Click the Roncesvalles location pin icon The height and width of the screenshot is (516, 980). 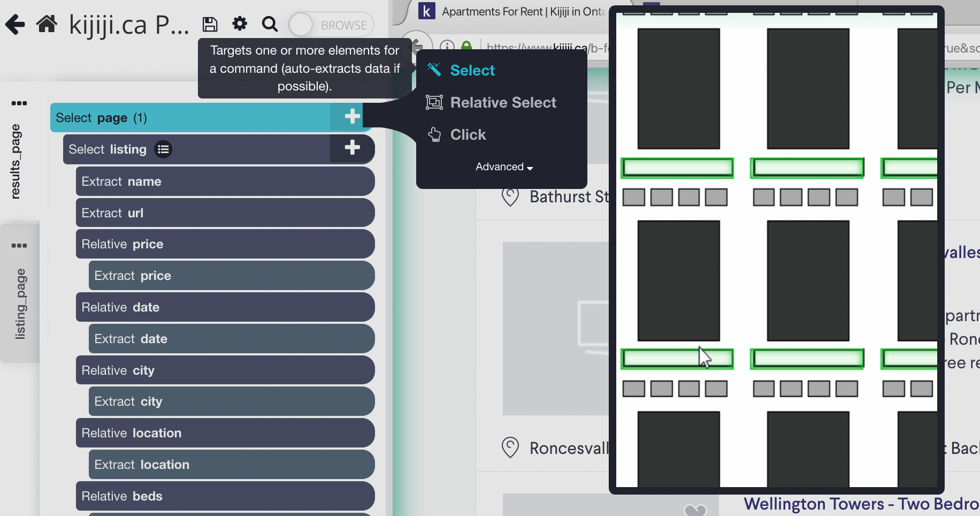click(x=510, y=447)
